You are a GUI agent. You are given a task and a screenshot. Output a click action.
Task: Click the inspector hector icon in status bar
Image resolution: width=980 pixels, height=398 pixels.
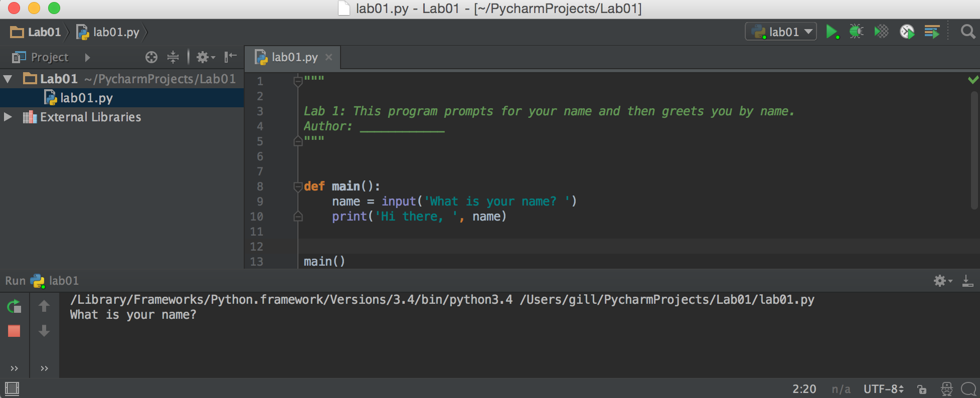click(946, 389)
